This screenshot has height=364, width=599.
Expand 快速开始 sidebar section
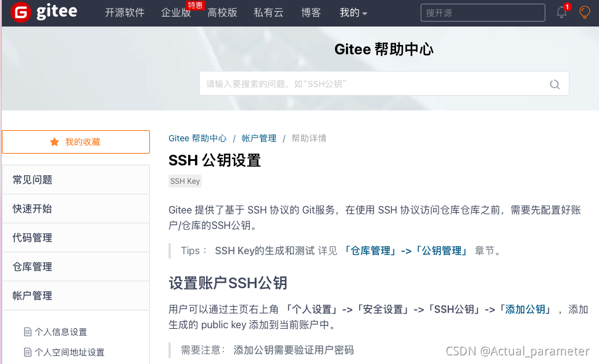point(76,209)
